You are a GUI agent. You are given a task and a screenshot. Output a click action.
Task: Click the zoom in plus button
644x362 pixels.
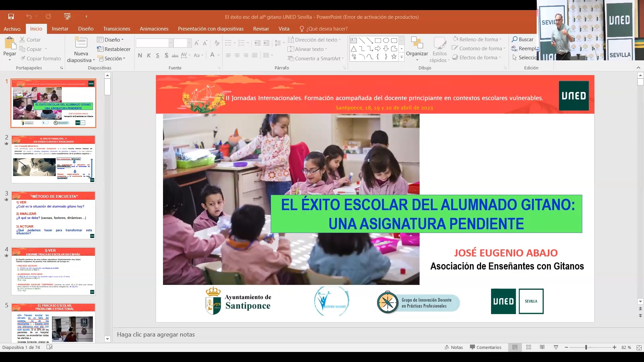614,347
